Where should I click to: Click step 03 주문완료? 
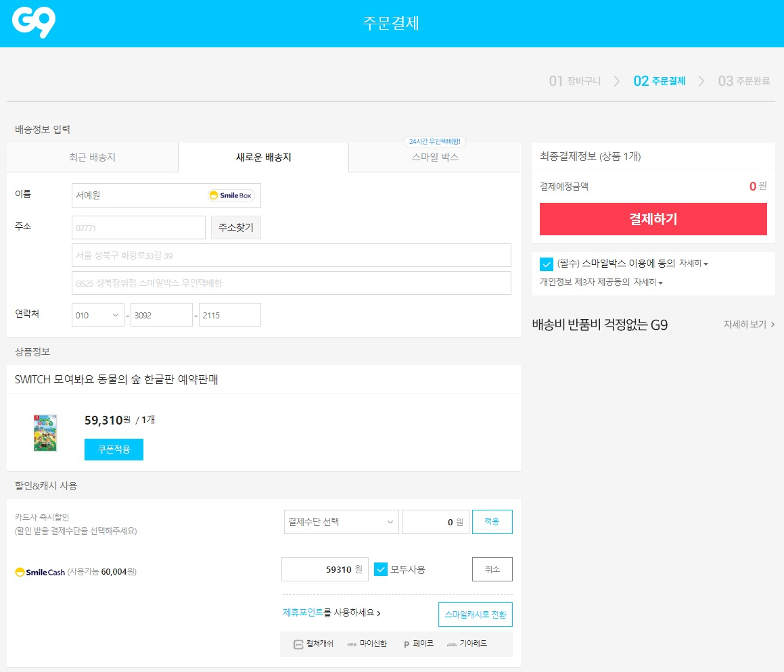[743, 81]
